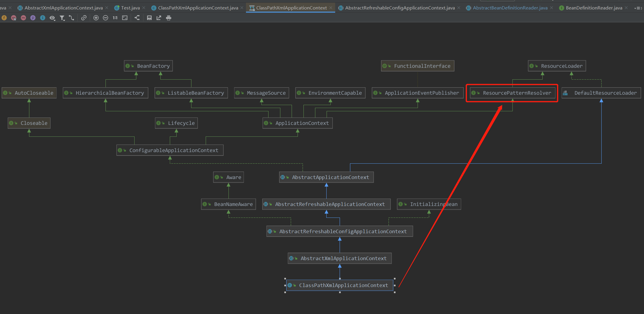The width and height of the screenshot is (644, 314).
Task: Select the ApplicationEventPublisher node
Action: (x=418, y=93)
